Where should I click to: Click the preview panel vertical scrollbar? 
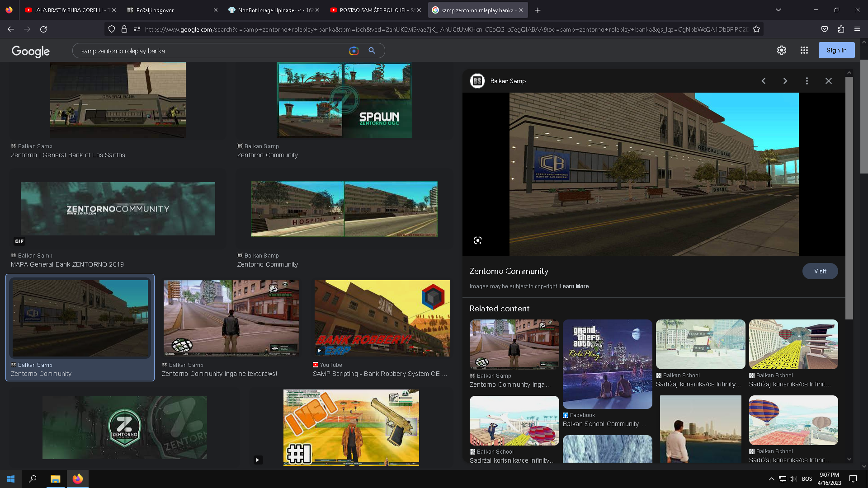tap(849, 198)
